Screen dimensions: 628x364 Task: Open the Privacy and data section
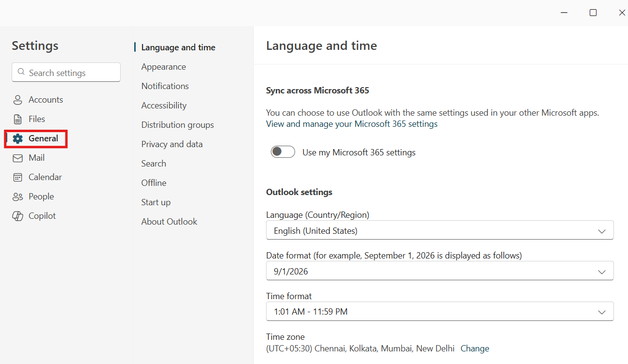coord(172,144)
